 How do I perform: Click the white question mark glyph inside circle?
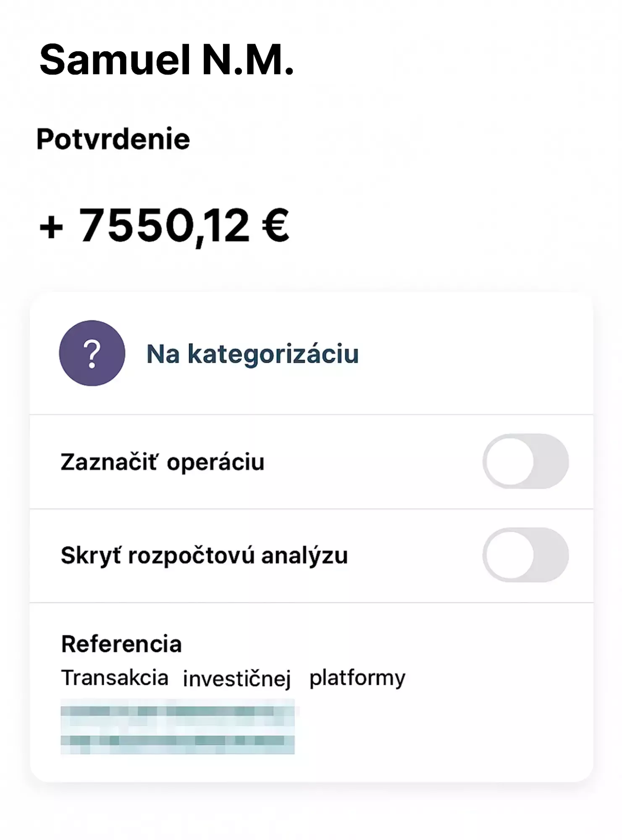pyautogui.click(x=92, y=354)
